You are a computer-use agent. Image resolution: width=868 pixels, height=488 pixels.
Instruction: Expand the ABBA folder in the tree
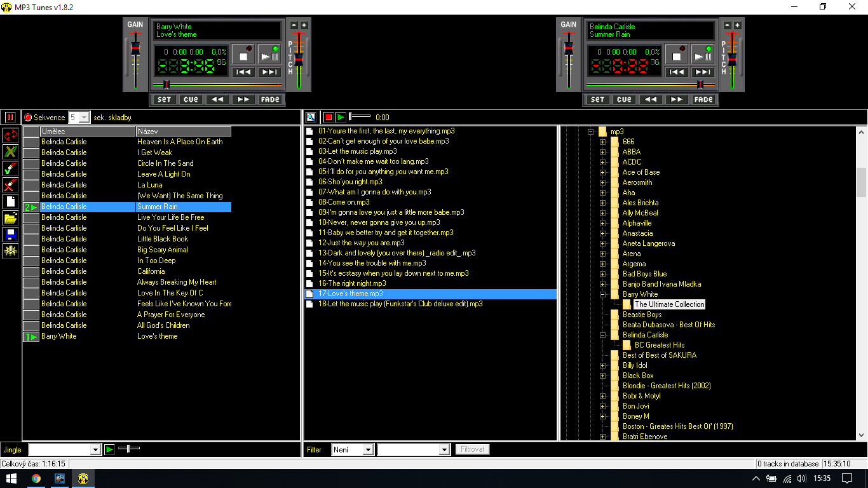pyautogui.click(x=602, y=152)
